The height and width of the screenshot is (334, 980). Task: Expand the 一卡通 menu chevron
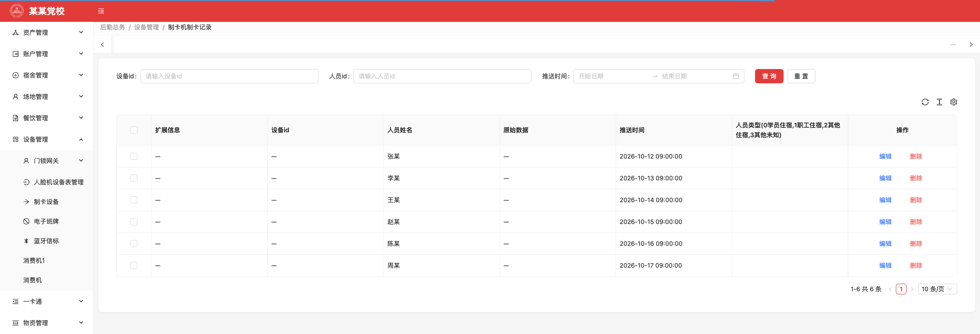[x=81, y=301]
